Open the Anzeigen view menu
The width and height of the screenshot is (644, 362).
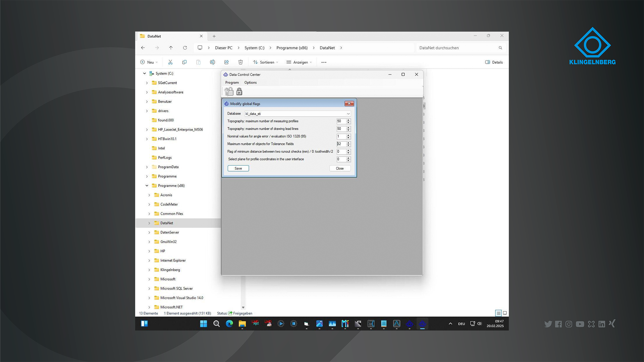click(299, 62)
